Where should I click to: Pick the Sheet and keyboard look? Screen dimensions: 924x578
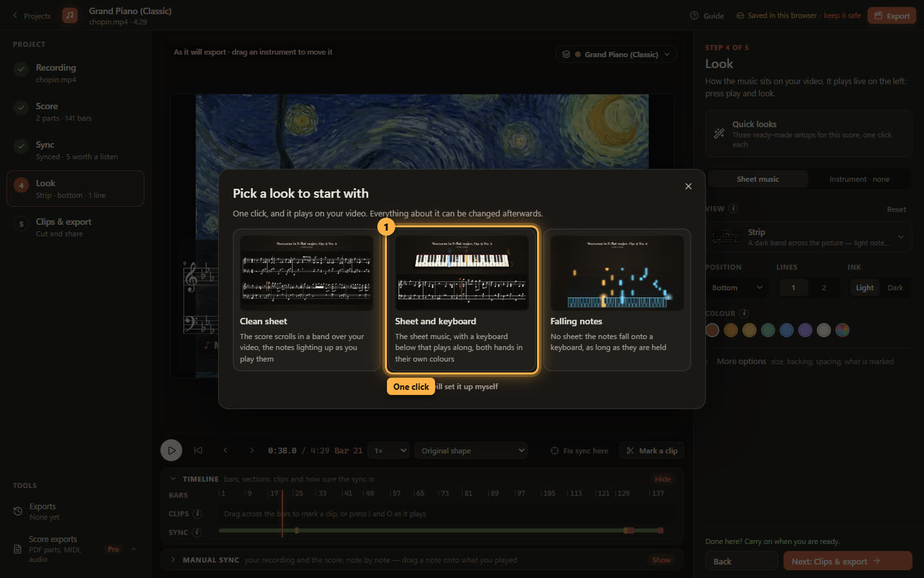pos(461,300)
